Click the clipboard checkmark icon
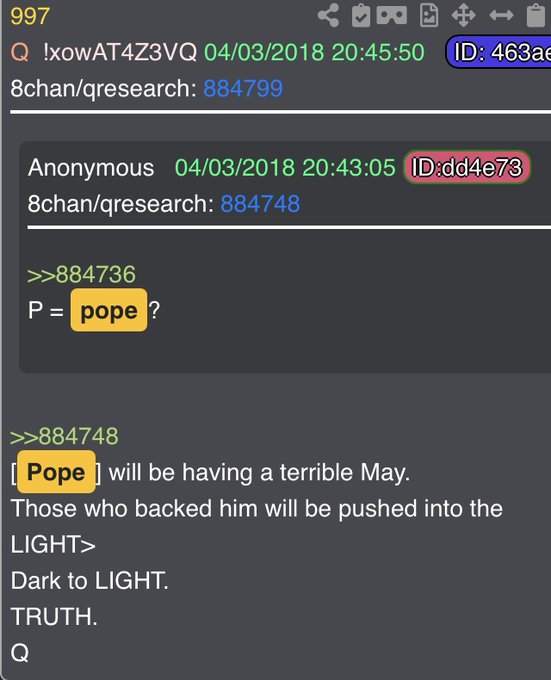 coord(361,16)
